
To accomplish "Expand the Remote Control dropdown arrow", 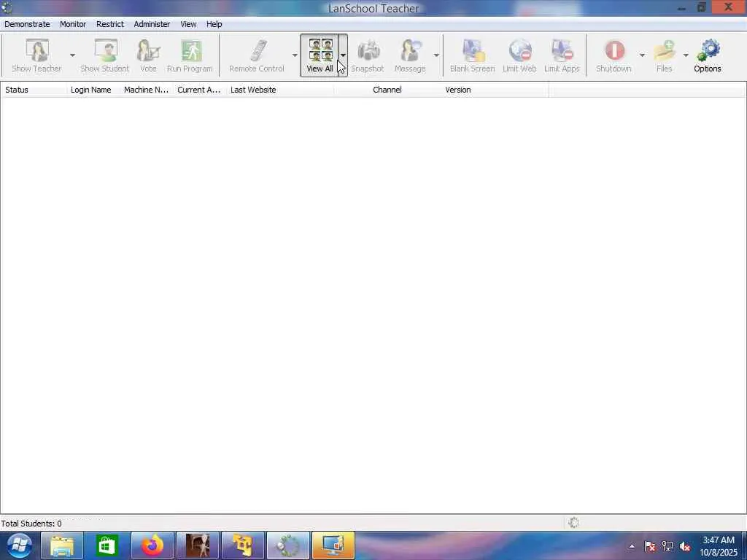I will [x=295, y=55].
